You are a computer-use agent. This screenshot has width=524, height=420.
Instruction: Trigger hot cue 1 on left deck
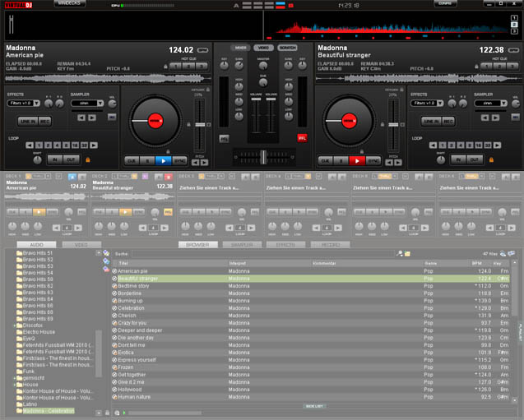(175, 66)
